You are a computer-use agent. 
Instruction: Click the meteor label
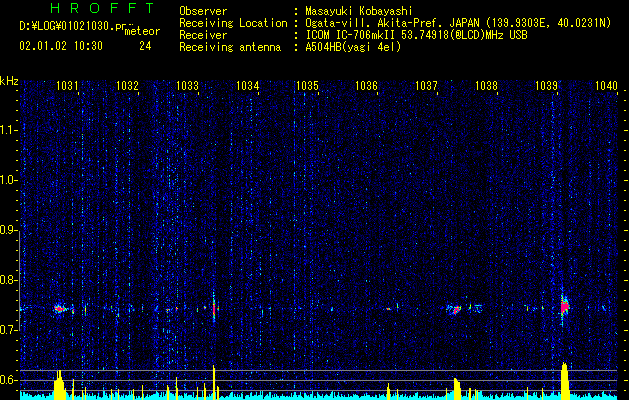pos(142,31)
